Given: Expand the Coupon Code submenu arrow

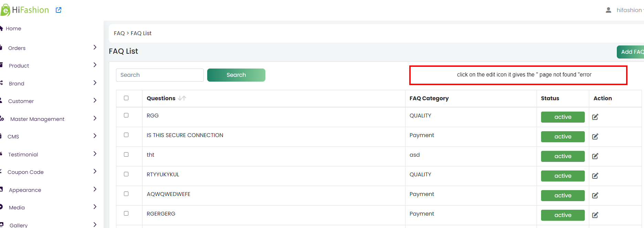Looking at the screenshot, I should (95, 171).
